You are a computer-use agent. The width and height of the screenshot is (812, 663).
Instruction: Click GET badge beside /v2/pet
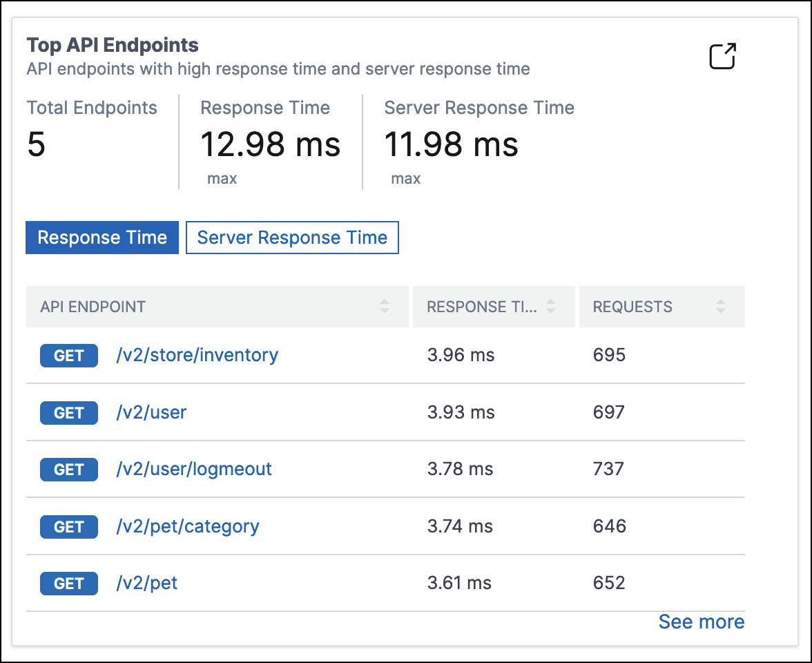pos(69,584)
